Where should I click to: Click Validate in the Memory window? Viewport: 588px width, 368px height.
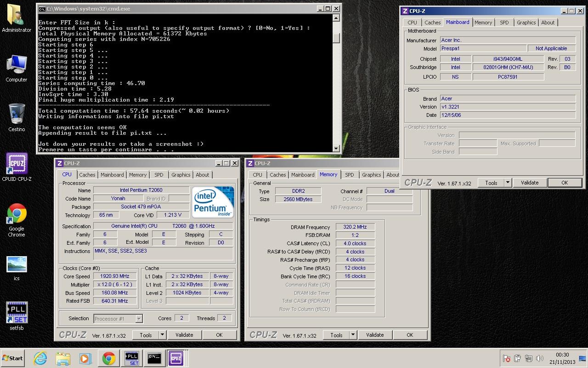[x=375, y=335]
